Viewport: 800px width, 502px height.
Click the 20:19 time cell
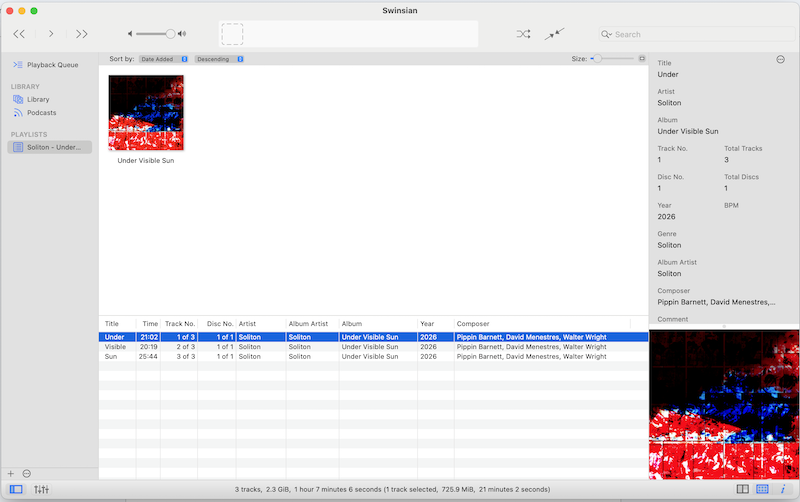pos(148,347)
